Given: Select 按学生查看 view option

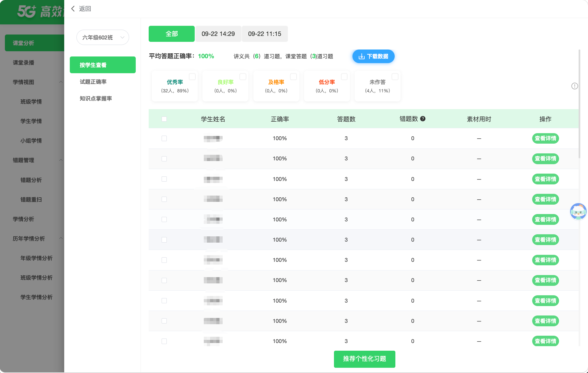Looking at the screenshot, I should click(x=103, y=65).
